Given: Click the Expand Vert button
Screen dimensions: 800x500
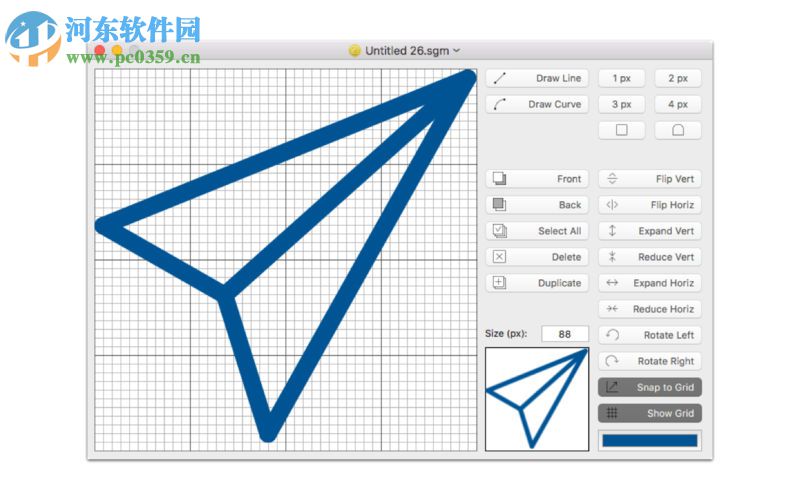Looking at the screenshot, I should click(649, 231).
